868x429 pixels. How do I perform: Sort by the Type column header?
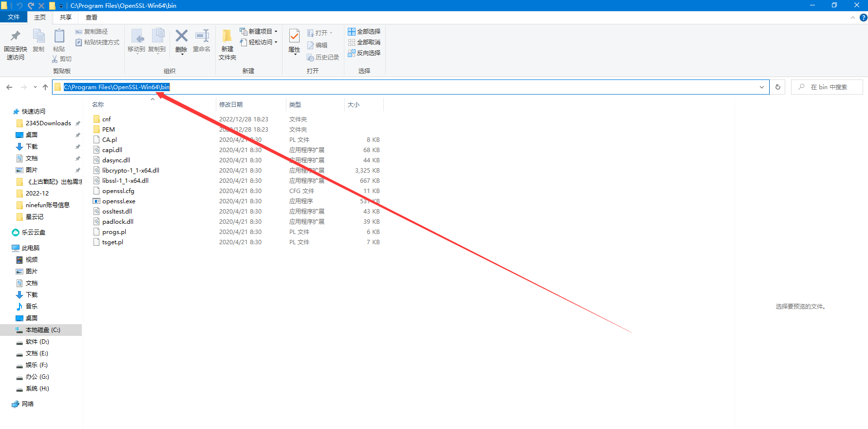coord(295,105)
